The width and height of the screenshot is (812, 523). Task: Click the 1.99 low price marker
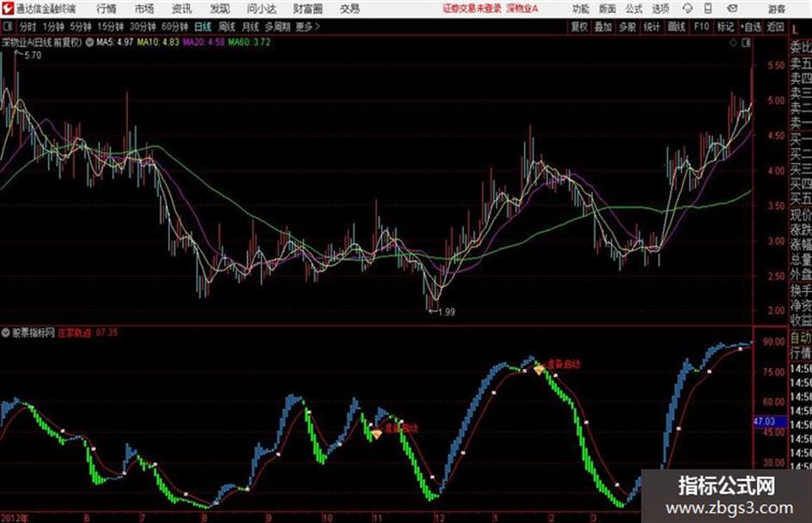click(x=447, y=312)
